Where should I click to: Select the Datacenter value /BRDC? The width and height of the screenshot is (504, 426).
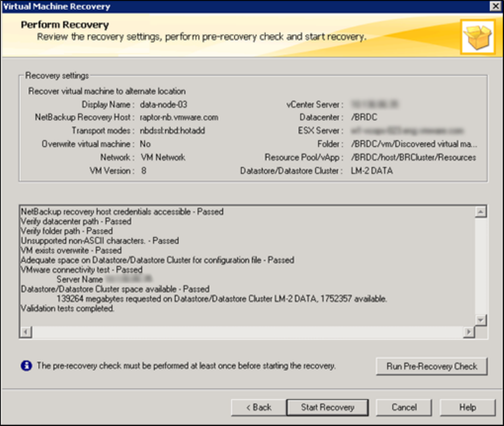click(364, 117)
